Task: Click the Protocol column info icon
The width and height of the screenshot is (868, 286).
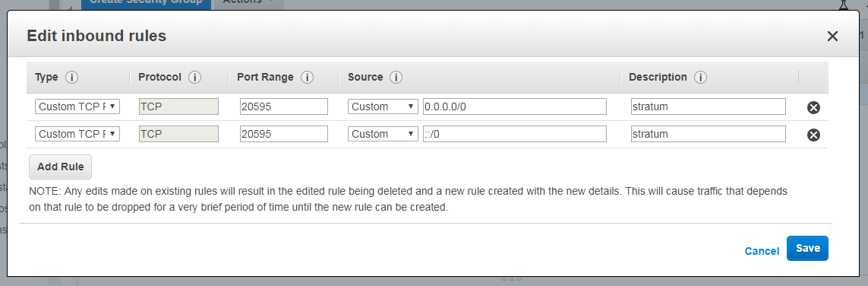Action: [x=194, y=78]
